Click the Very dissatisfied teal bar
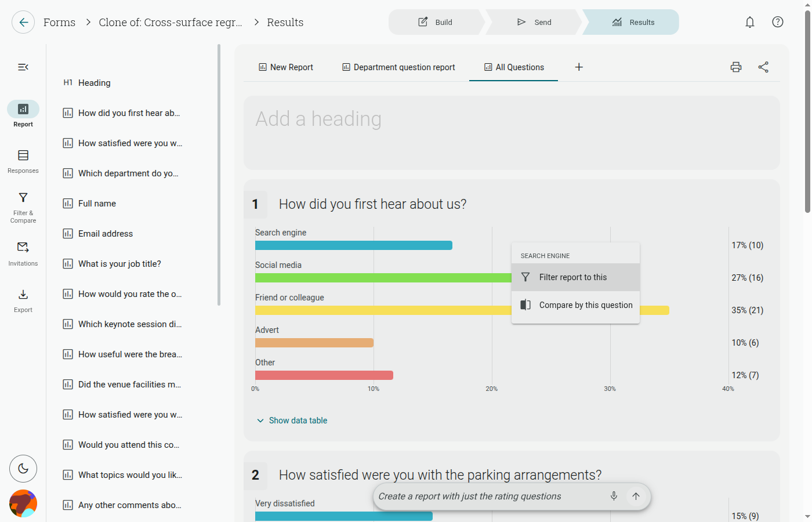The width and height of the screenshot is (812, 522). [344, 516]
